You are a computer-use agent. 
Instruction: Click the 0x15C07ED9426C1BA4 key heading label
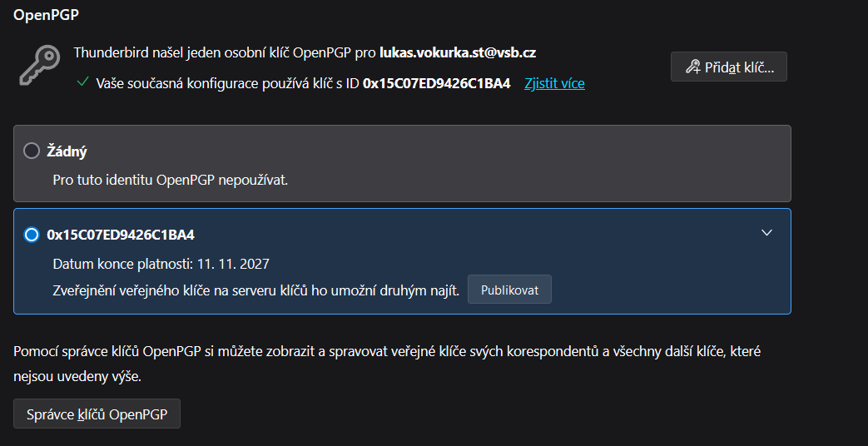pos(121,235)
